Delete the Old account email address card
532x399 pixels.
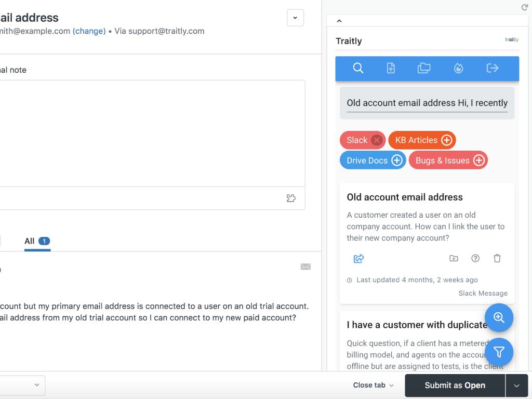pos(497,259)
